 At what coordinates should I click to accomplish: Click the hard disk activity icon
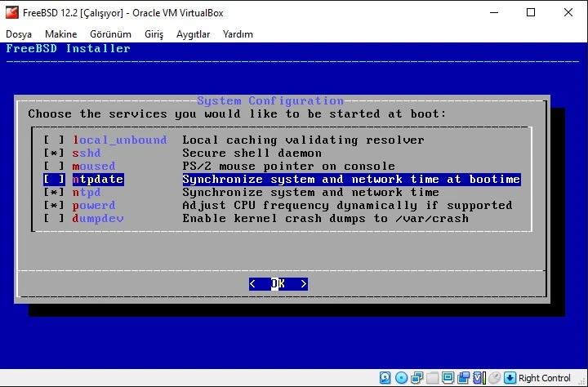coord(385,378)
